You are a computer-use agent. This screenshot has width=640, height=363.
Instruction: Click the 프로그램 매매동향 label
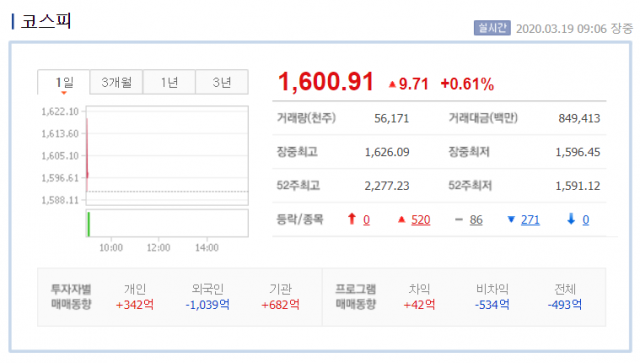click(x=355, y=297)
